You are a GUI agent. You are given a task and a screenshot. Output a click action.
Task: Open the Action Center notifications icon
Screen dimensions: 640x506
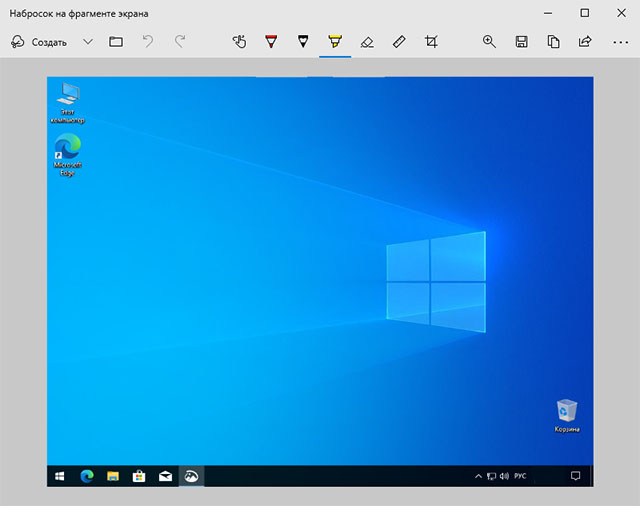click(x=576, y=476)
